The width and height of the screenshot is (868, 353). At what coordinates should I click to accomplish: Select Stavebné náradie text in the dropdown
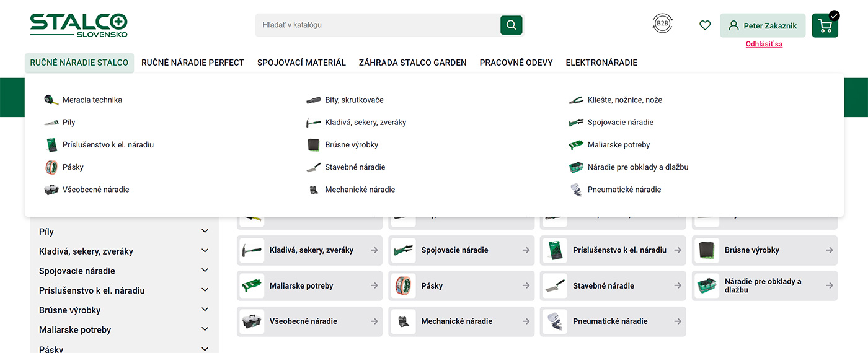point(355,167)
